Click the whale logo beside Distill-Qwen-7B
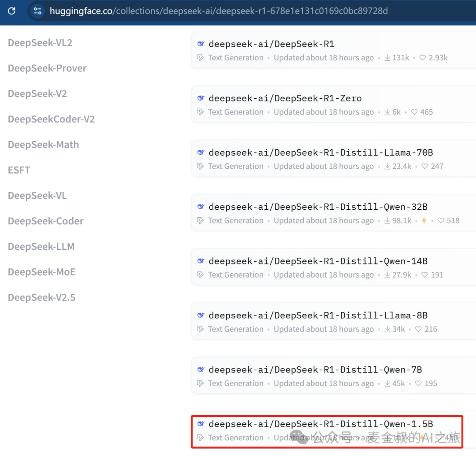 pyautogui.click(x=201, y=370)
